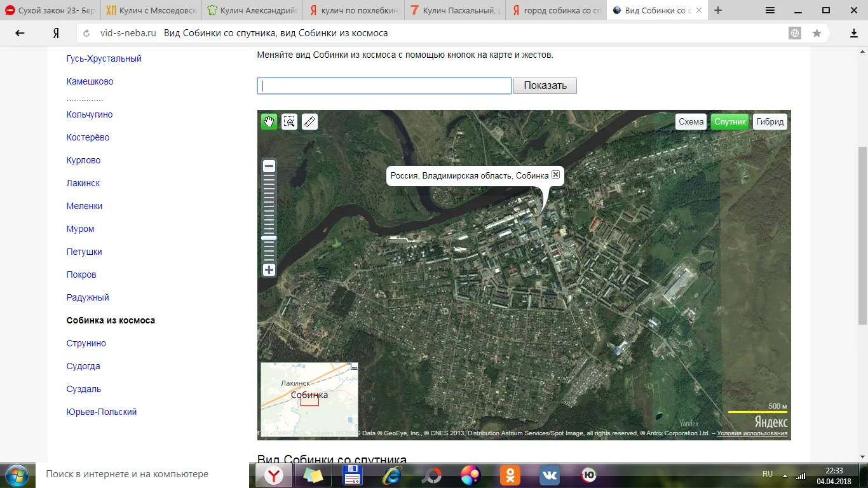The width and height of the screenshot is (868, 488).
Task: Close the Собинка address balloon
Action: (x=556, y=175)
